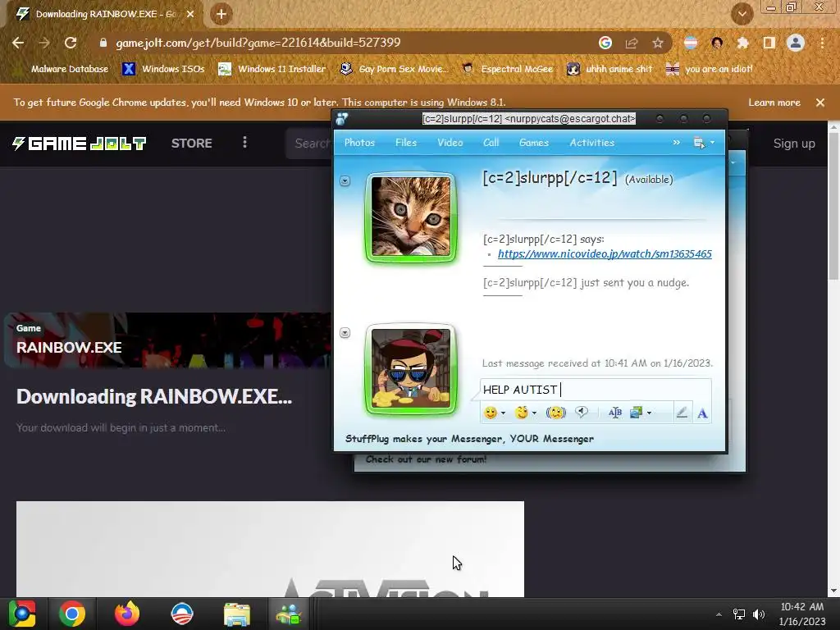Click the share page icon in address bar
The image size is (840, 630).
pos(632,43)
